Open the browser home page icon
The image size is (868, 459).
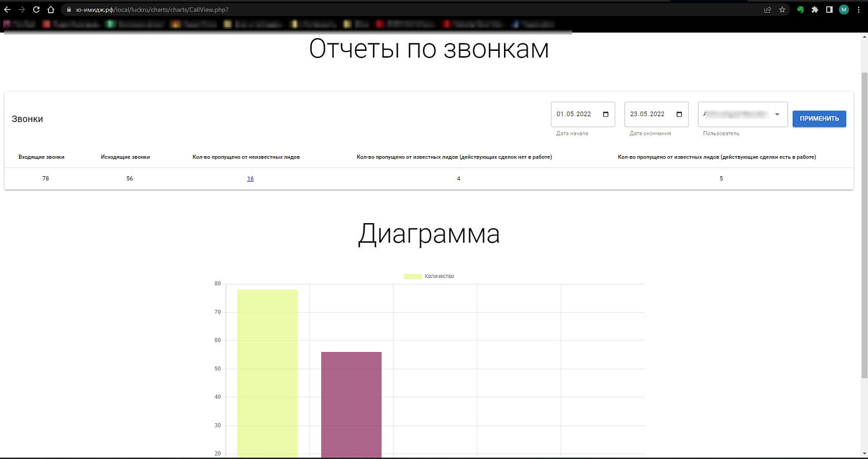[51, 9]
